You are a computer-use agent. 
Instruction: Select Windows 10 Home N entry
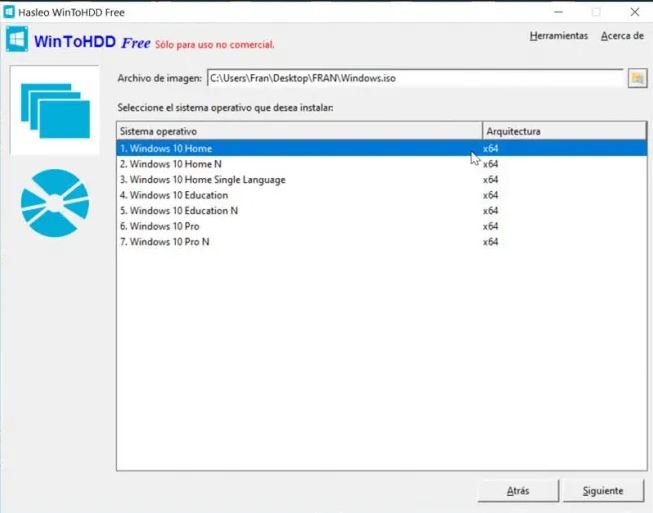(169, 164)
